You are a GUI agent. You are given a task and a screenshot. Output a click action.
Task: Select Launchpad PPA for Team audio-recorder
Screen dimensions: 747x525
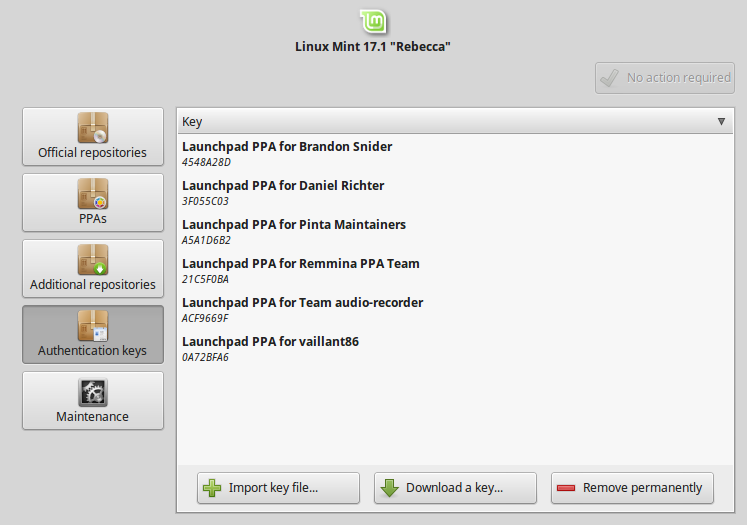[303, 303]
